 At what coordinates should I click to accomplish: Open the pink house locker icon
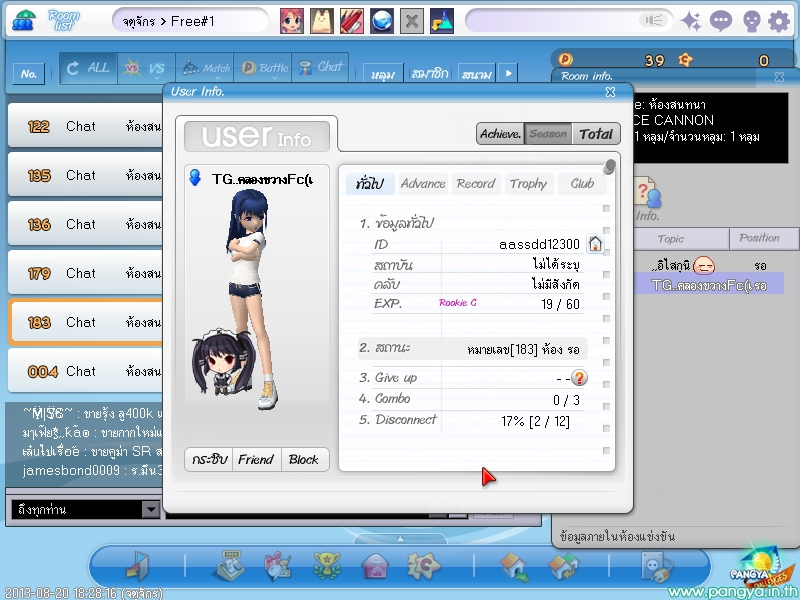point(376,566)
